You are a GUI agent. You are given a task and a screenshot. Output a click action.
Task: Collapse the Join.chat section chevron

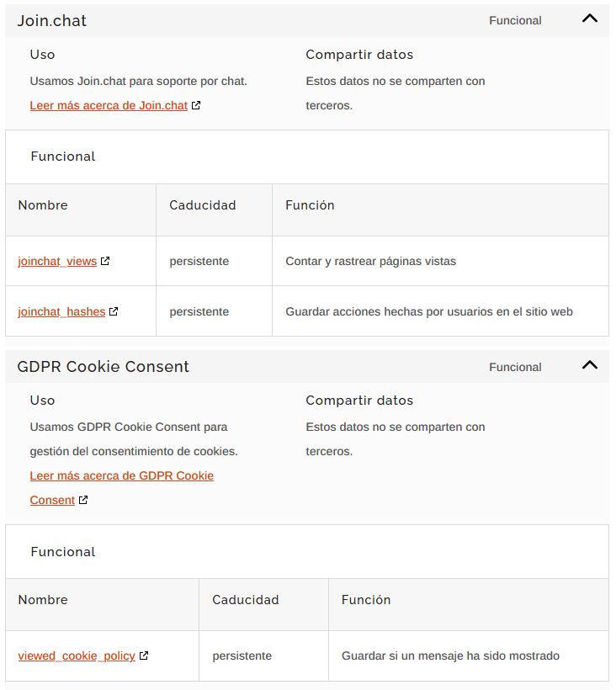pyautogui.click(x=590, y=19)
